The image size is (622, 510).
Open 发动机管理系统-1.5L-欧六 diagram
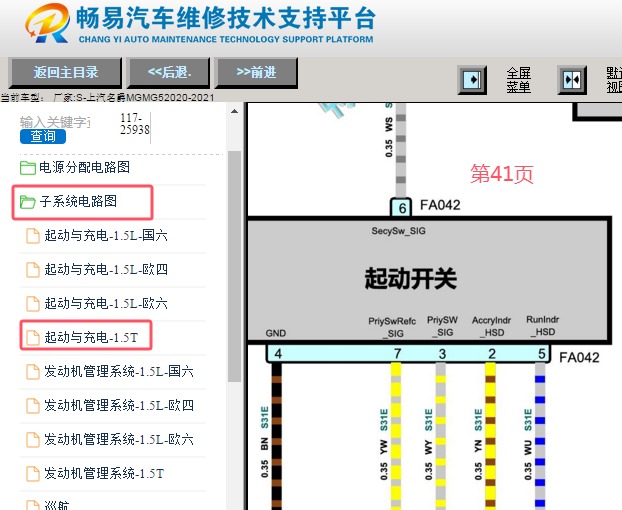click(x=119, y=439)
